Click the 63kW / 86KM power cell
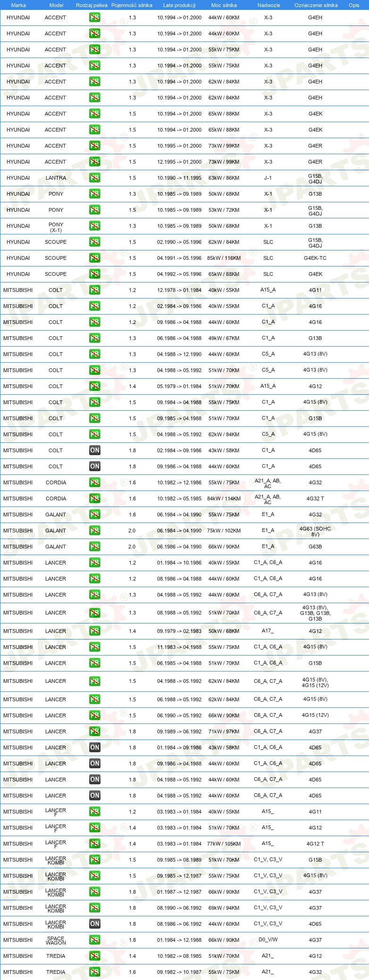Viewport: 369px width, 980px height. [224, 178]
